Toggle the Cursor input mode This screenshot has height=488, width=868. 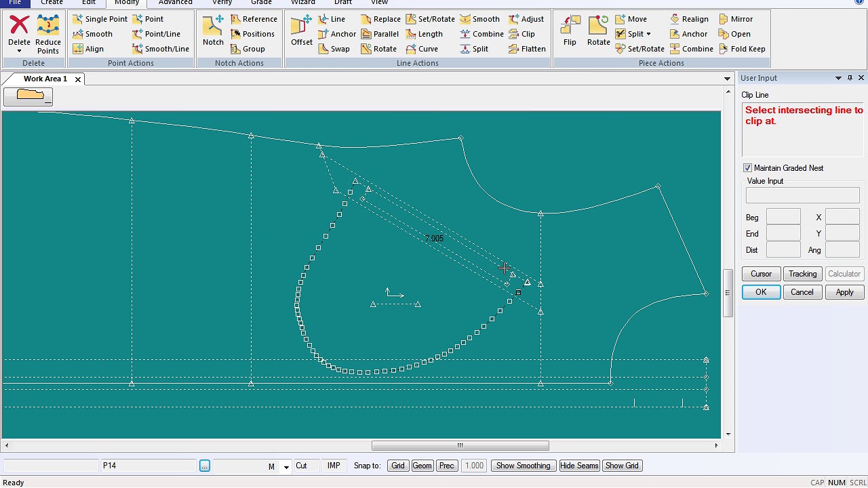click(x=761, y=274)
